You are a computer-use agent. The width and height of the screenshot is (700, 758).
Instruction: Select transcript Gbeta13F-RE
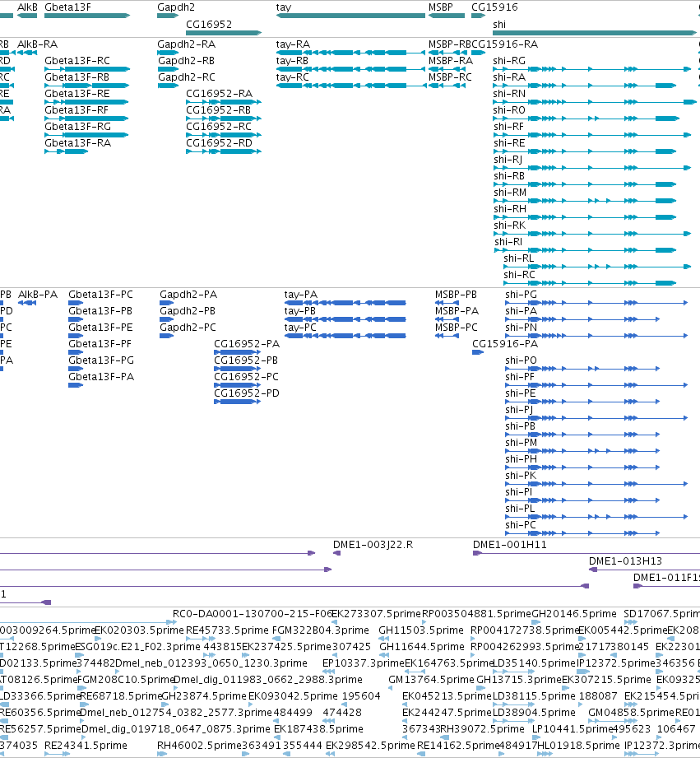point(77,93)
